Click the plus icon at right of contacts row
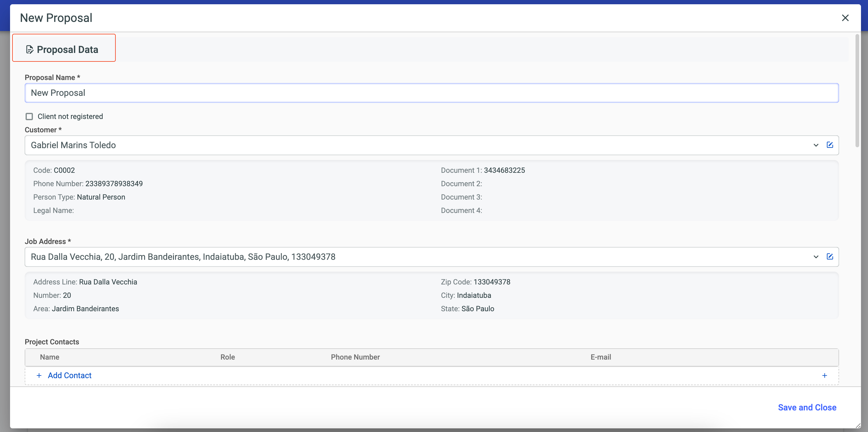Screen dimensions: 868x432 (x=824, y=375)
